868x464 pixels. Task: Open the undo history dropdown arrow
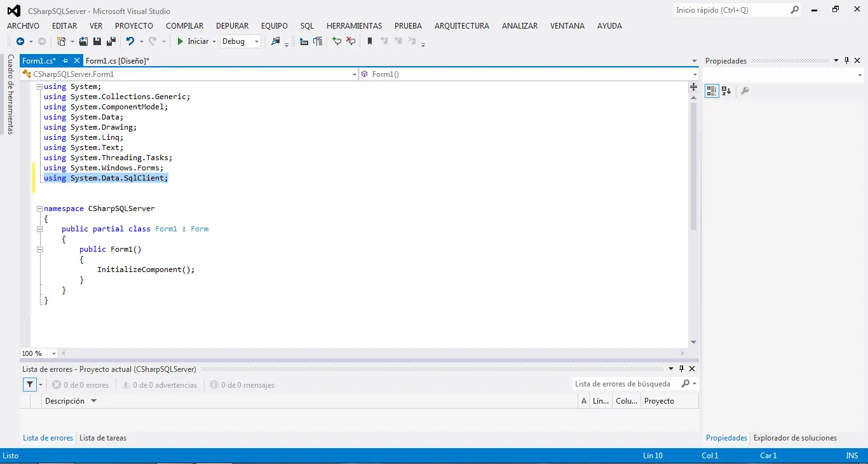(x=141, y=41)
